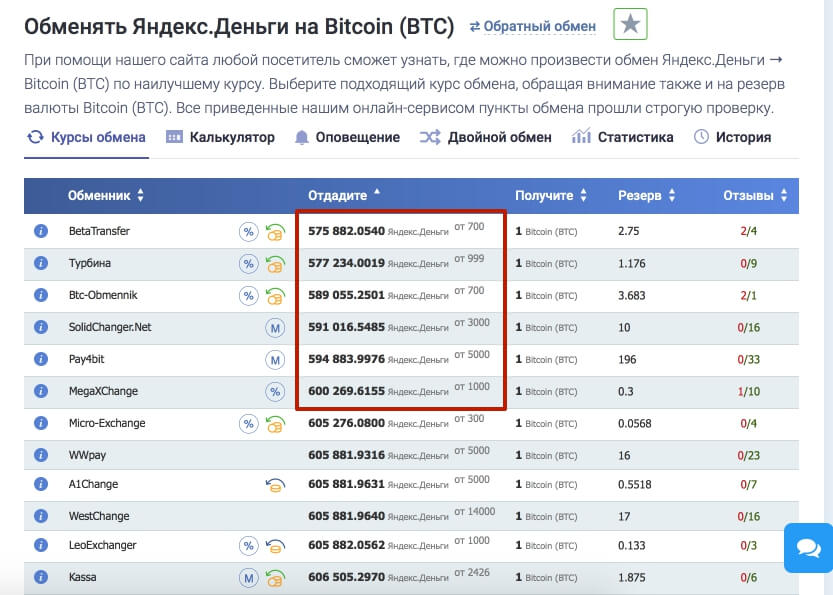Screen dimensions: 833x595
Task: Open info icon for Btc-Obmennik
Action: (41, 295)
